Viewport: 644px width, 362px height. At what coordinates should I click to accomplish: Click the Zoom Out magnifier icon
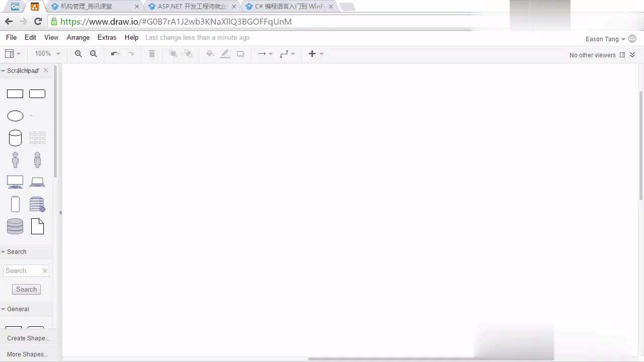pyautogui.click(x=93, y=54)
